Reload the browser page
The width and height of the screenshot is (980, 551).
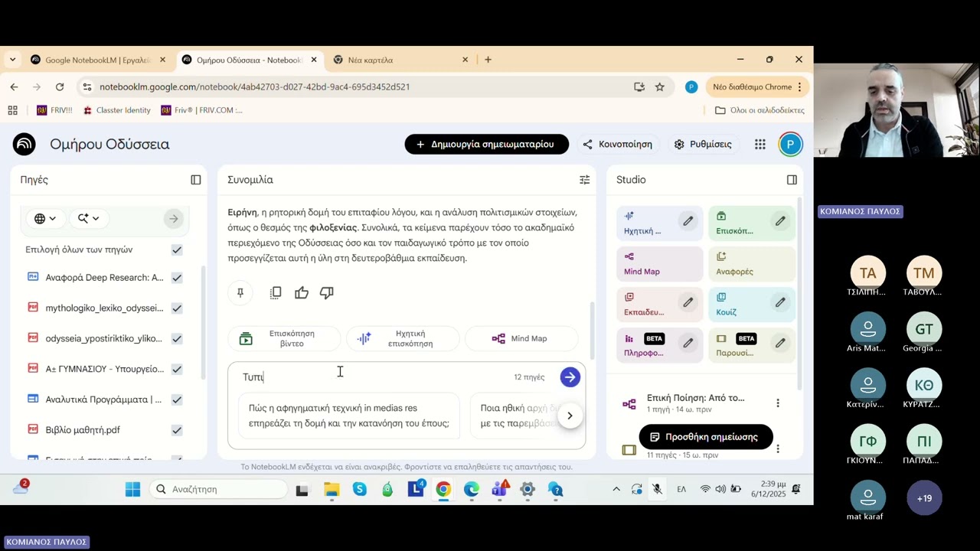[x=60, y=86]
